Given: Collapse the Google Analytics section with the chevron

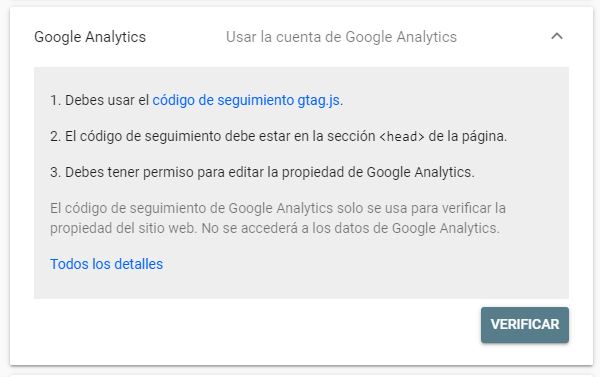Looking at the screenshot, I should (557, 36).
